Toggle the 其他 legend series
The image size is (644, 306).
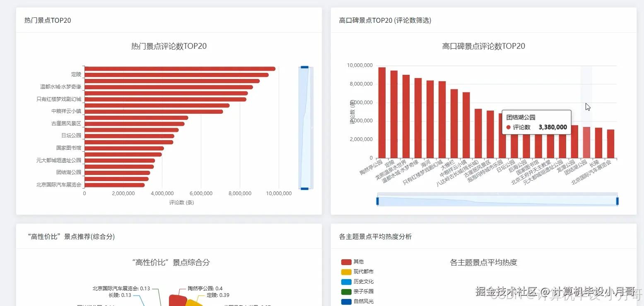352,262
